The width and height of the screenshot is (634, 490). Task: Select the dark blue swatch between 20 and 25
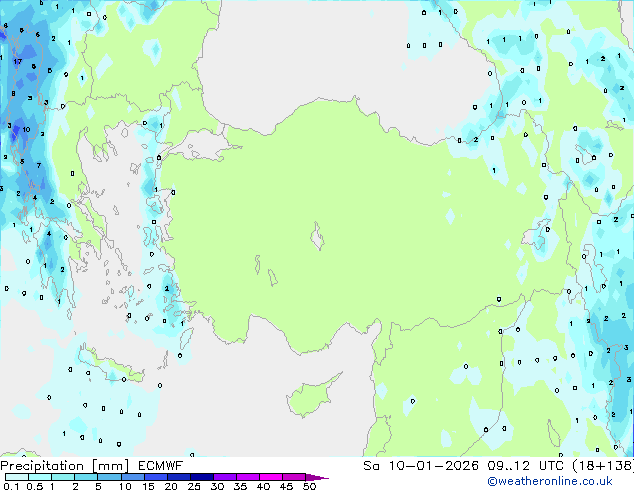(182, 478)
